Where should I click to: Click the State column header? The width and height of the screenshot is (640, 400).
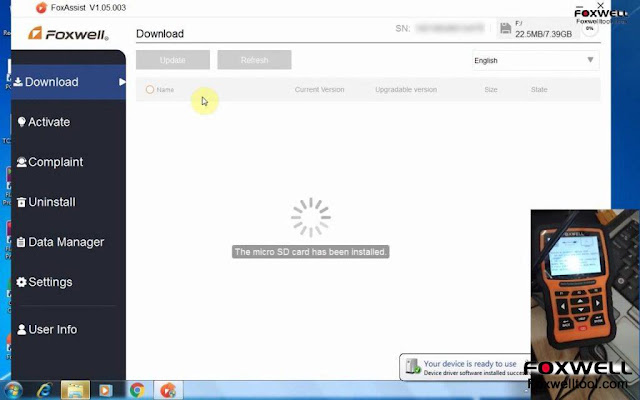[x=539, y=89]
